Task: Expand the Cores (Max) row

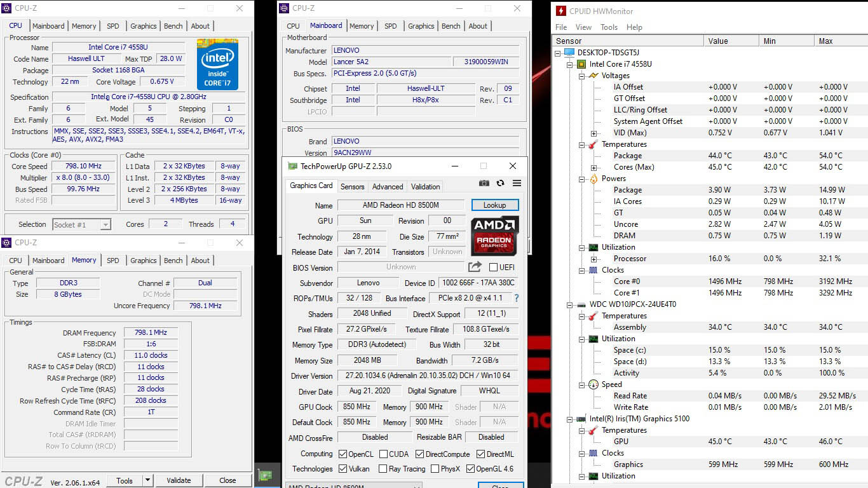Action: point(593,167)
